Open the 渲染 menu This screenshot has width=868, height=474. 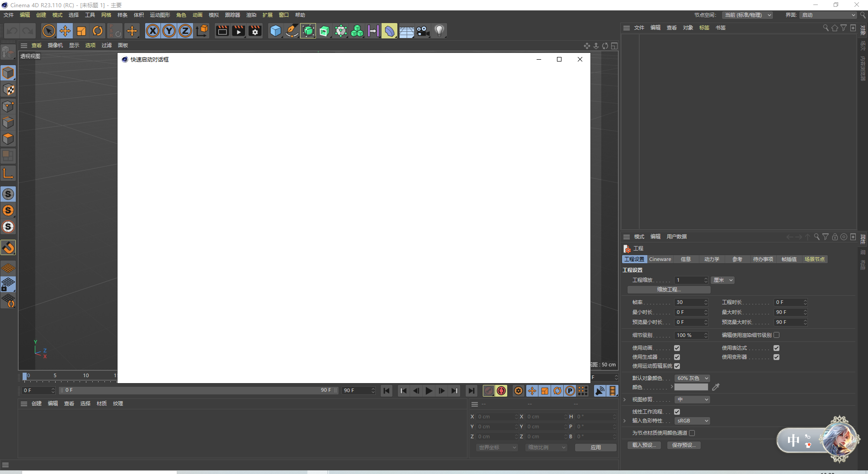tap(251, 15)
